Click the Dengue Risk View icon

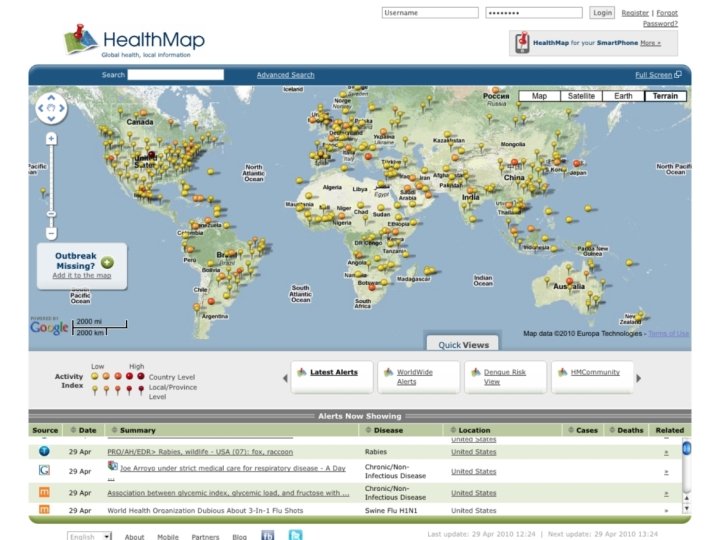click(x=476, y=372)
